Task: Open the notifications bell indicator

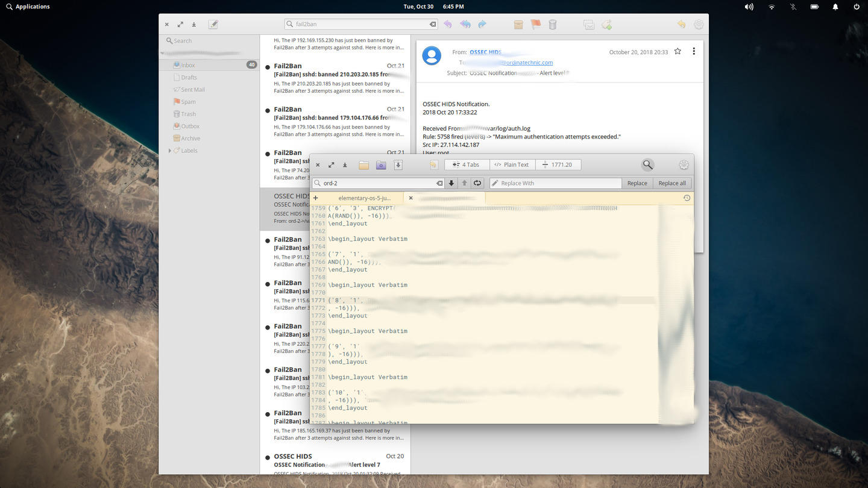Action: (835, 7)
